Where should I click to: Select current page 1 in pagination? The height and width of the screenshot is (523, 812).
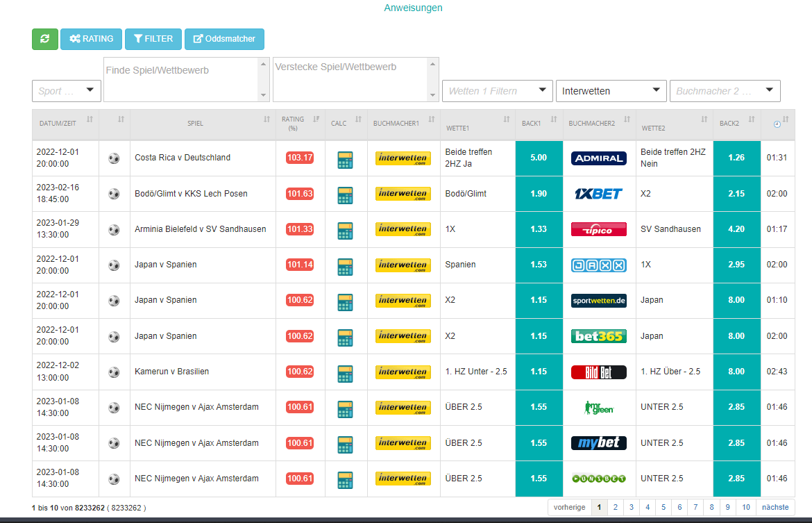(x=599, y=508)
